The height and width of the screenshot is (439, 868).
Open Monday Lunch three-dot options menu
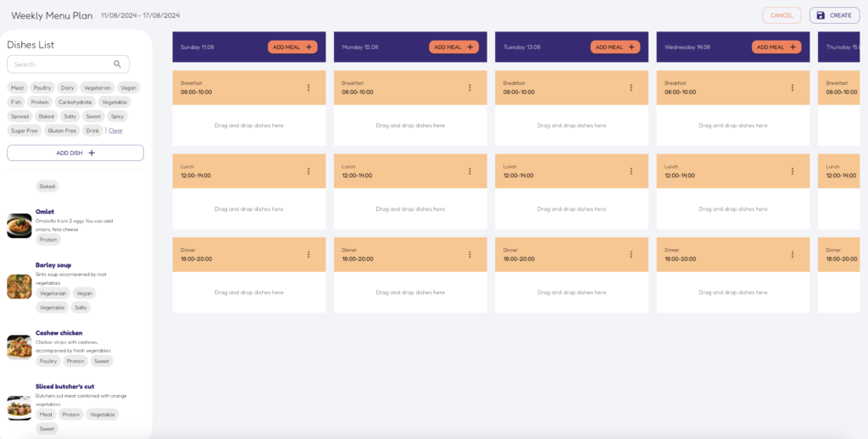470,171
